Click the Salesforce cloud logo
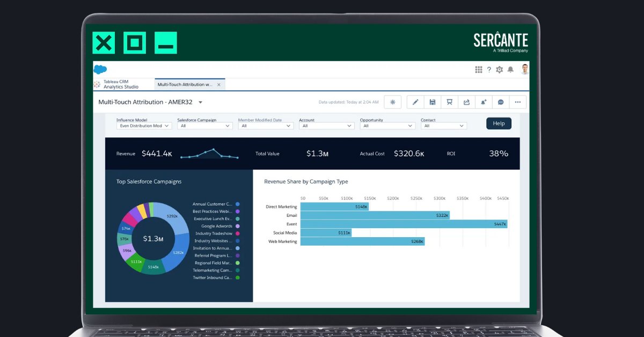Screen dimensions: 644x337 pyautogui.click(x=100, y=69)
